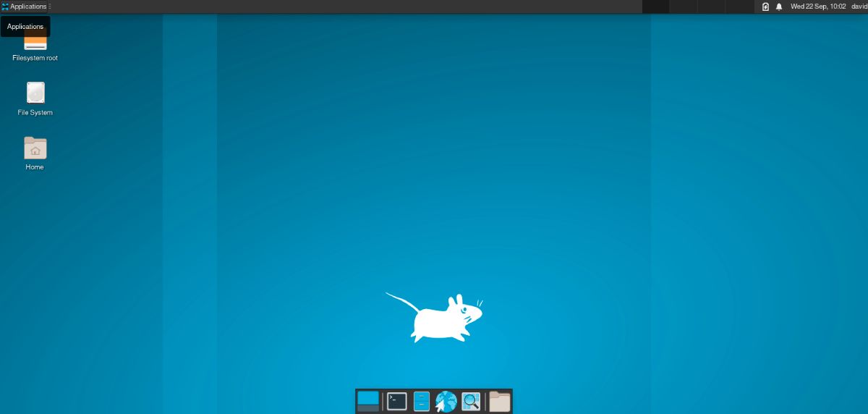Expand the david user menu

(859, 7)
